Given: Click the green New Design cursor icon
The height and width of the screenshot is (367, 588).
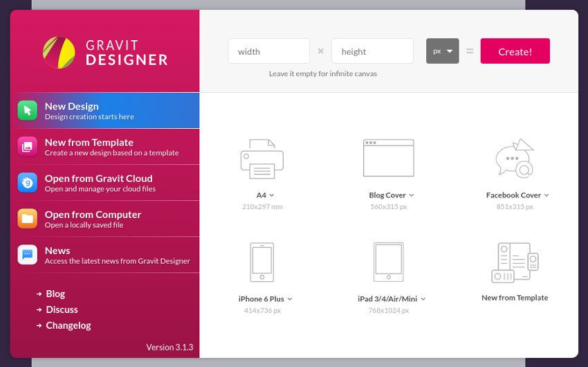Looking at the screenshot, I should coord(28,110).
